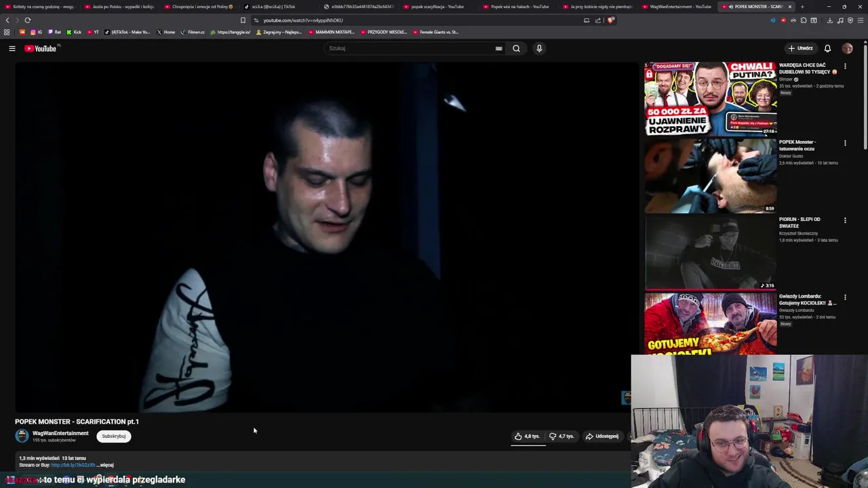Go forward with browser forward arrow
This screenshot has height=488, width=868.
click(x=18, y=20)
